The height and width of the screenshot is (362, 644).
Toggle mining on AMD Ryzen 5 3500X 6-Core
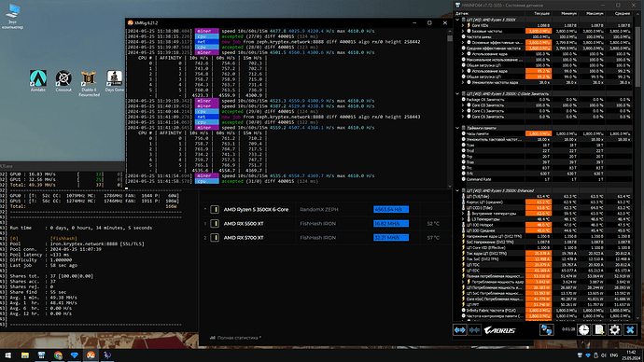point(215,210)
